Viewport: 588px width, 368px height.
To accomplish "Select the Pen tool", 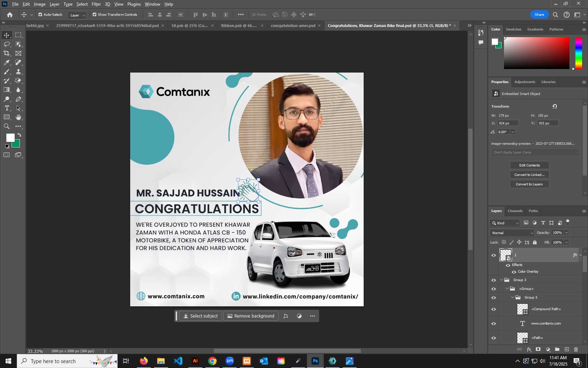I will [x=18, y=99].
